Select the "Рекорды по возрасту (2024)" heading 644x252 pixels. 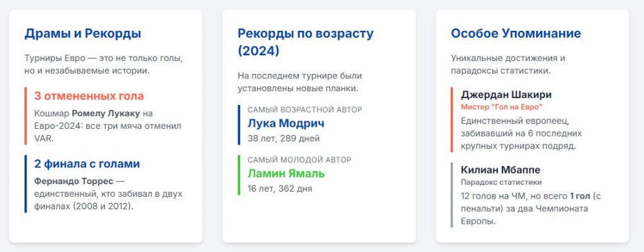pyautogui.click(x=305, y=41)
